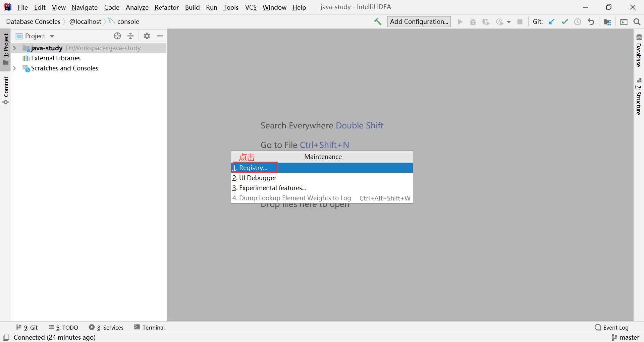Select java-study root in project tree
This screenshot has height=342, width=644.
[89, 48]
